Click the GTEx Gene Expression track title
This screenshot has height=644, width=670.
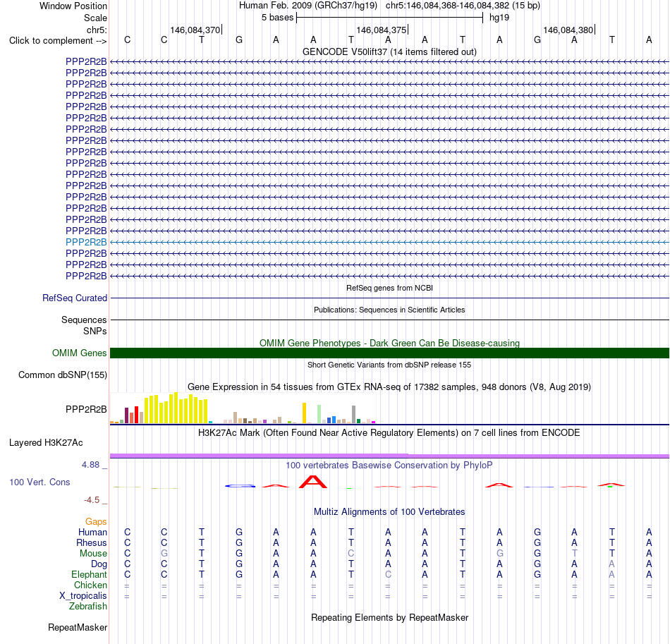pos(389,387)
